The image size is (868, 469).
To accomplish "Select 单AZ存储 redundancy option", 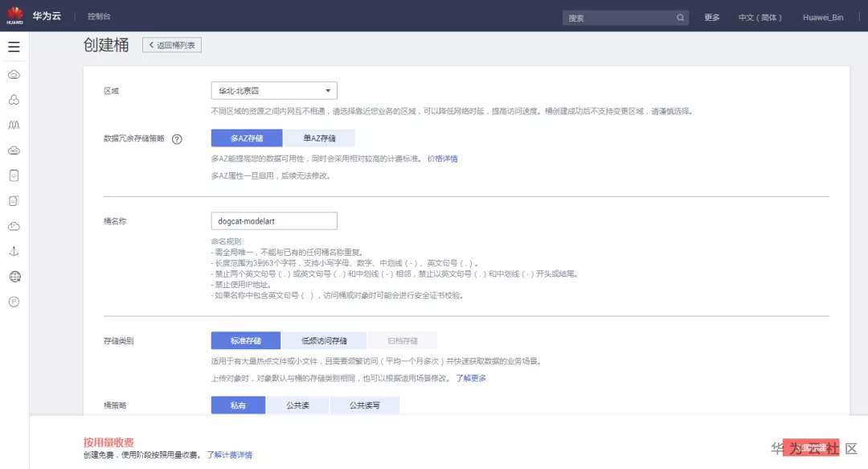I will click(x=319, y=138).
